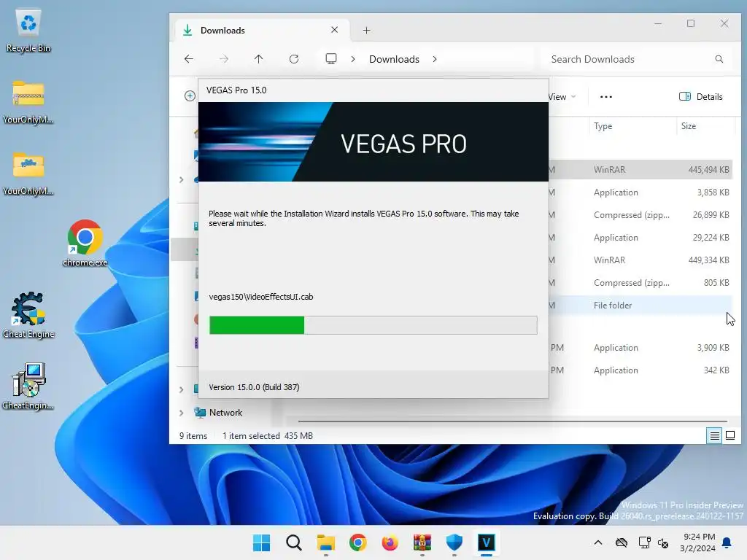Select the Compressed row sized 805 KB

pyautogui.click(x=640, y=283)
